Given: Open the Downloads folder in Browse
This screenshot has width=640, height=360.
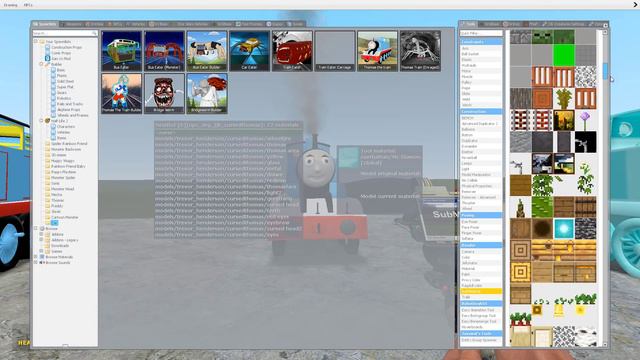Looking at the screenshot, I should 60,246.
